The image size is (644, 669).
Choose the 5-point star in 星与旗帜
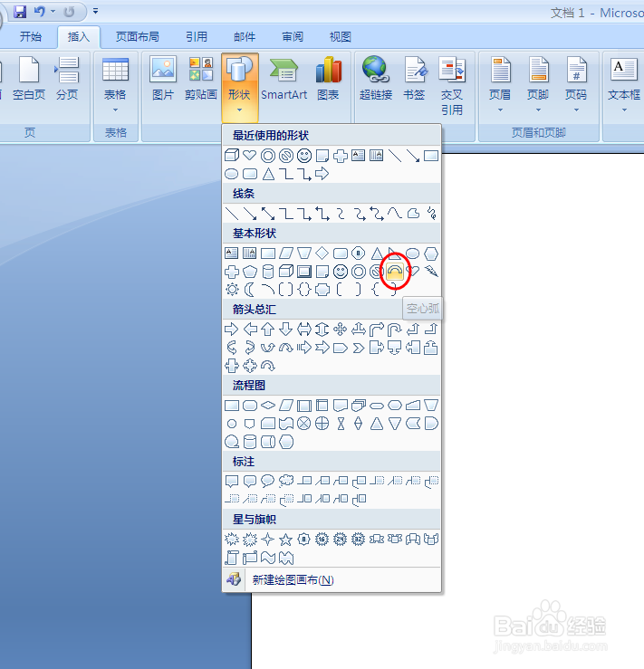pos(285,540)
